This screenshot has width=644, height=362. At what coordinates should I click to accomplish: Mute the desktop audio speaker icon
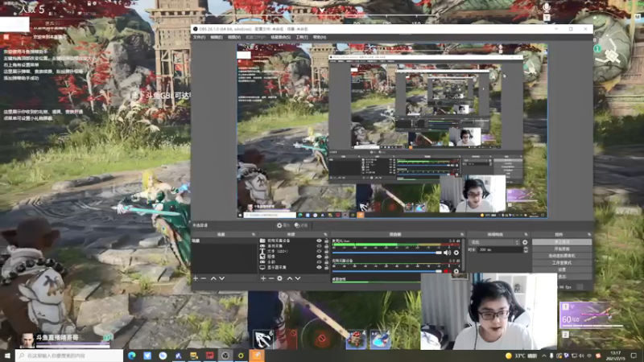click(448, 253)
